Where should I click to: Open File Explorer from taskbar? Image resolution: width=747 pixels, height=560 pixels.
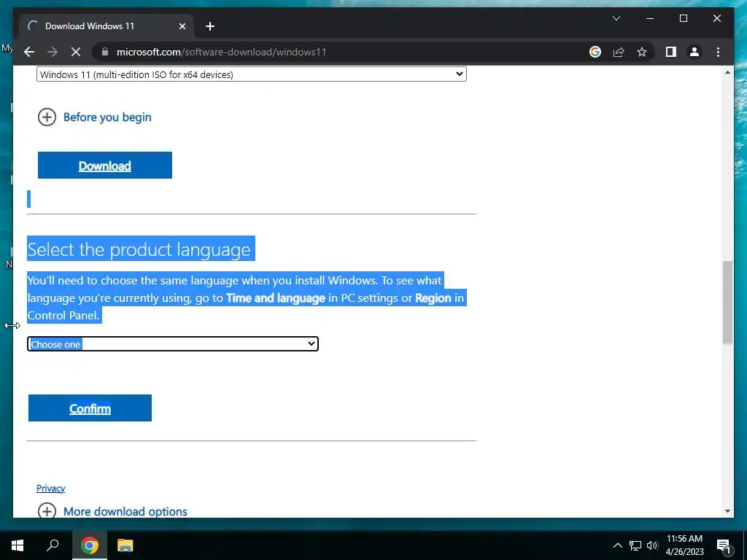[125, 545]
